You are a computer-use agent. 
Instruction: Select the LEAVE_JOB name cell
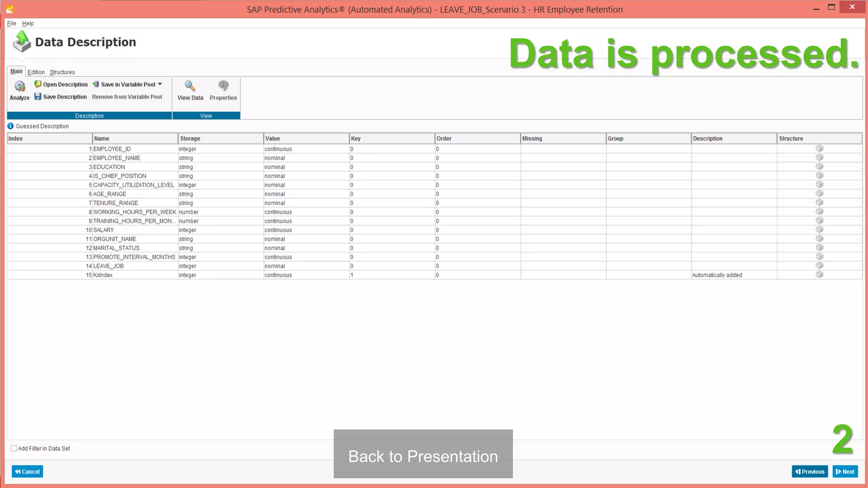pyautogui.click(x=135, y=266)
